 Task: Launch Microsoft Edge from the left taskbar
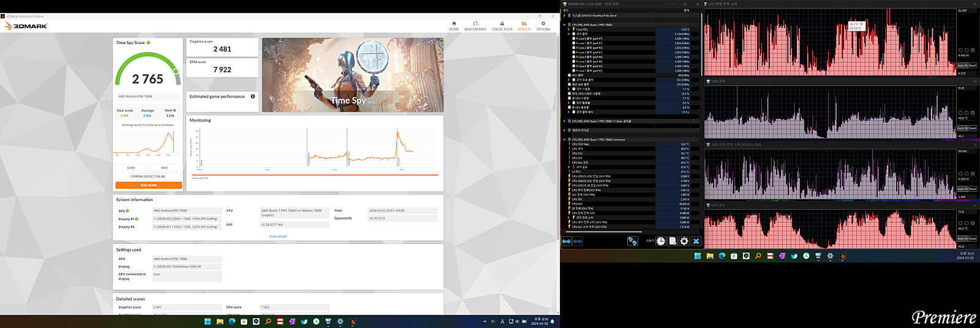[232, 321]
